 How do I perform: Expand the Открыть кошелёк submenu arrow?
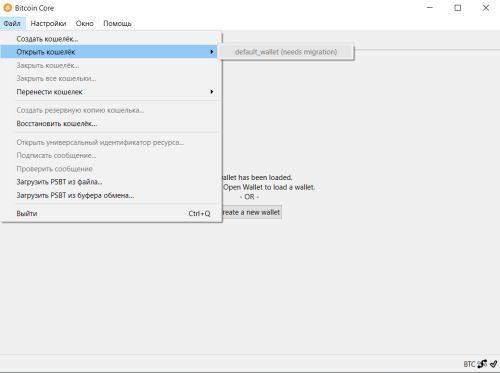[212, 52]
